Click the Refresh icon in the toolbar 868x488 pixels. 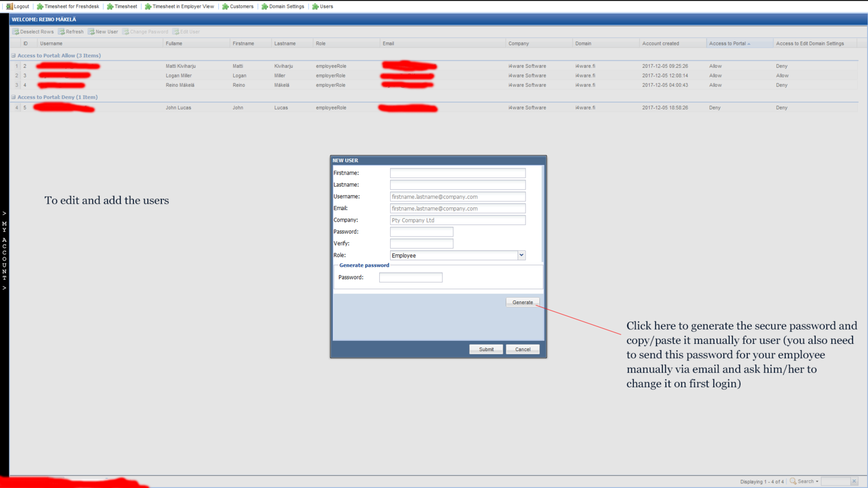[x=61, y=32]
